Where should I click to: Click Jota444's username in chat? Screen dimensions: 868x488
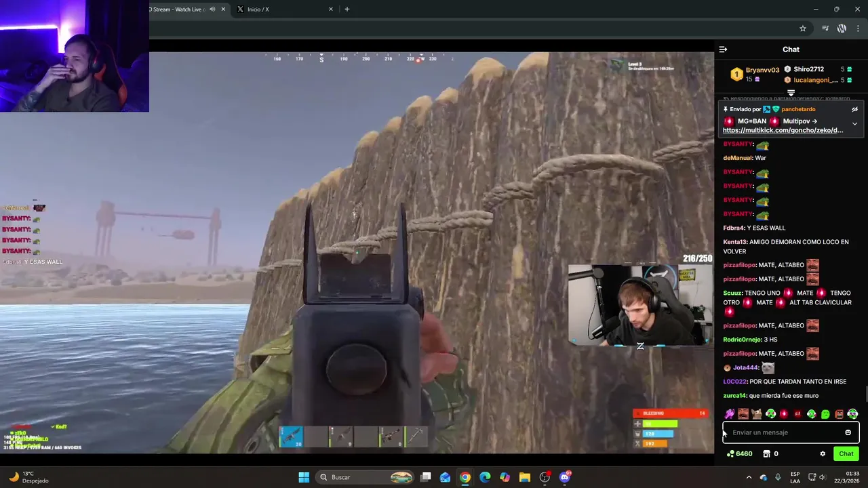746,368
